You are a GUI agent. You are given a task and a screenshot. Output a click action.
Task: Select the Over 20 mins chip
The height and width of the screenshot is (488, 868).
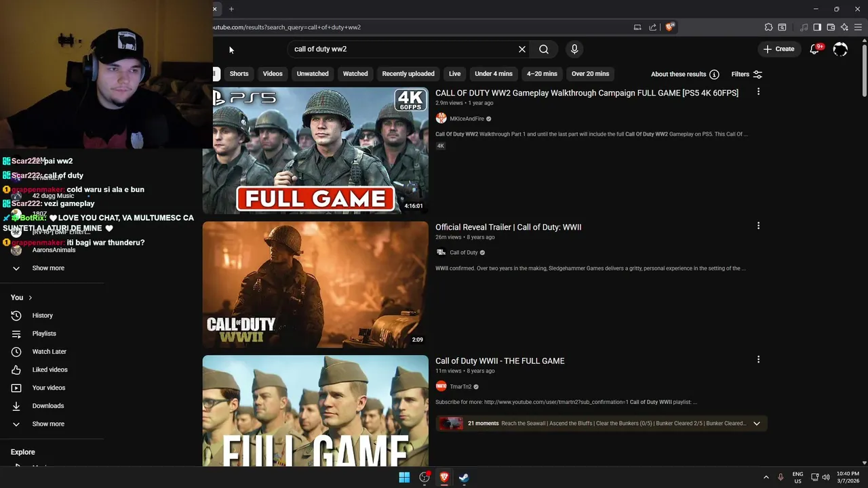tap(590, 74)
